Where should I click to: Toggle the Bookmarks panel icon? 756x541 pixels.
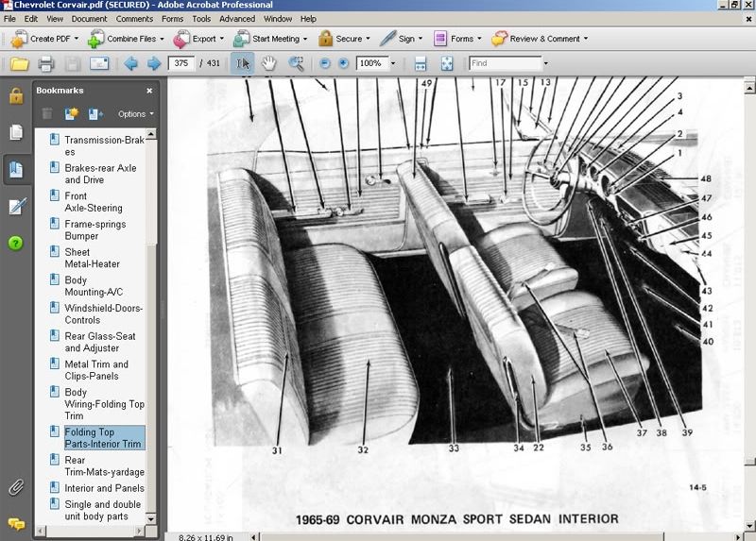point(16,170)
